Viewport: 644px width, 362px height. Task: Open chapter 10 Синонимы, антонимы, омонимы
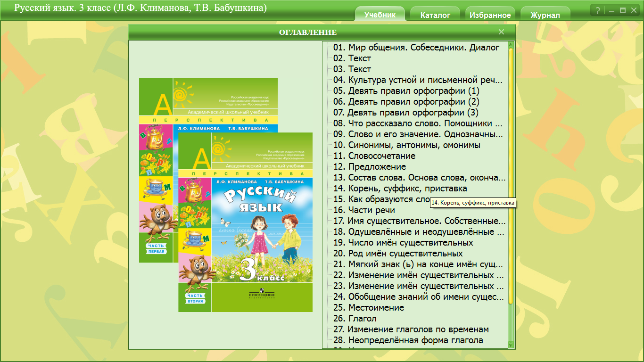(406, 145)
